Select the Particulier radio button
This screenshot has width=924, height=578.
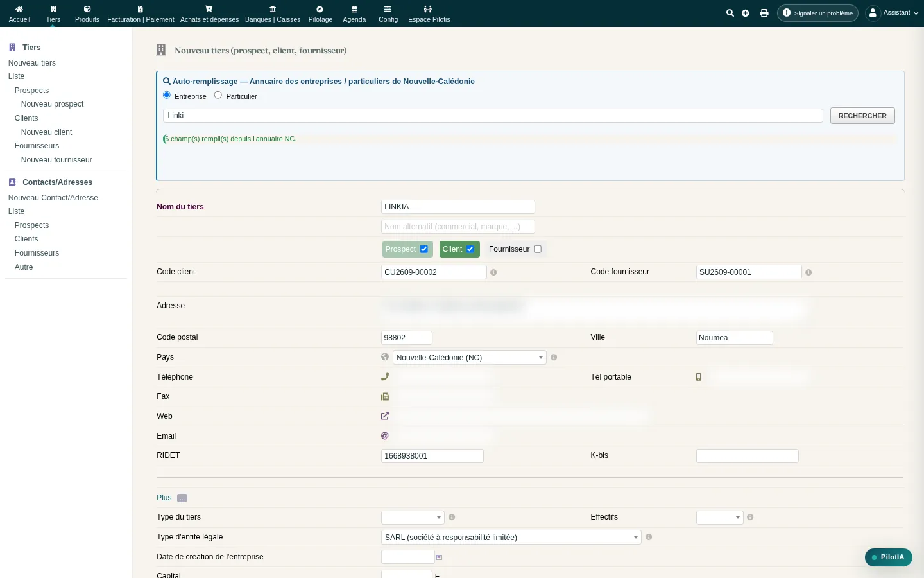[218, 95]
